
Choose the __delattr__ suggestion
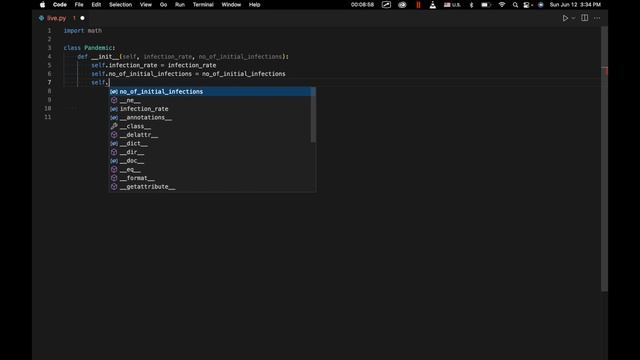pyautogui.click(x=210, y=135)
